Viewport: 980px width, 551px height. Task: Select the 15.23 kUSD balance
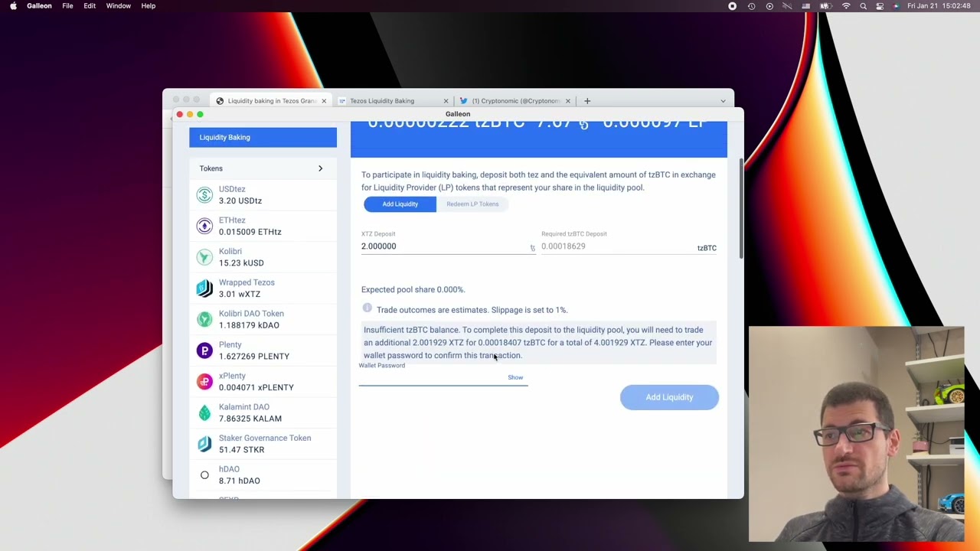click(241, 263)
